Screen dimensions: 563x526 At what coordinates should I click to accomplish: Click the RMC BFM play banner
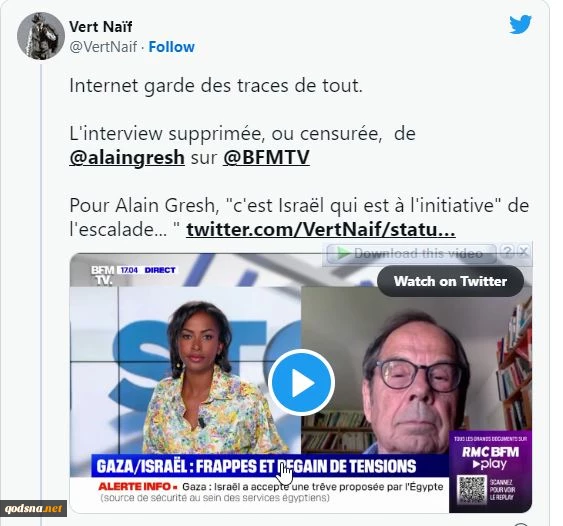pos(490,471)
